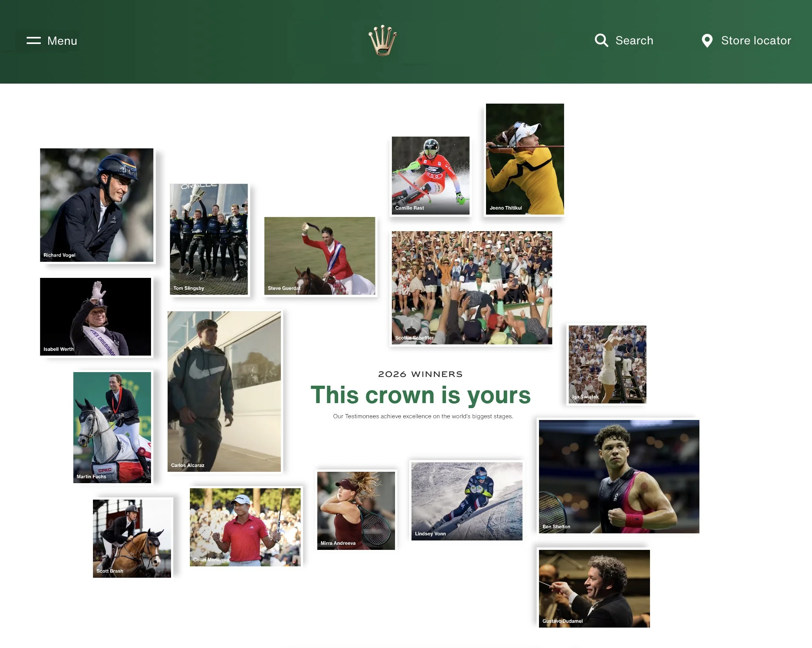View the Iga Świątek image
812x648 pixels.
click(x=607, y=364)
